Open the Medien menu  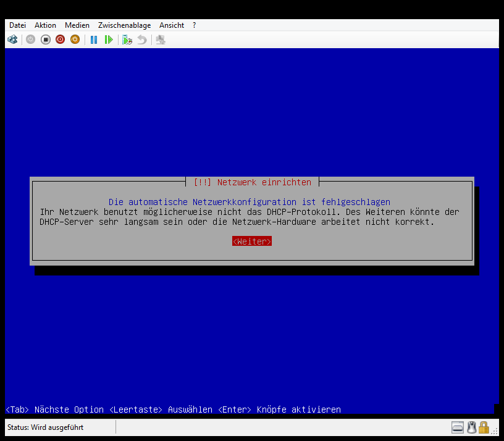click(77, 25)
